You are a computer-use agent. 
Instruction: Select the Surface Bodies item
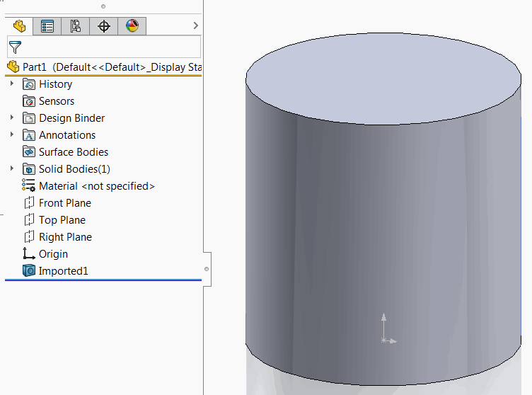coord(74,151)
